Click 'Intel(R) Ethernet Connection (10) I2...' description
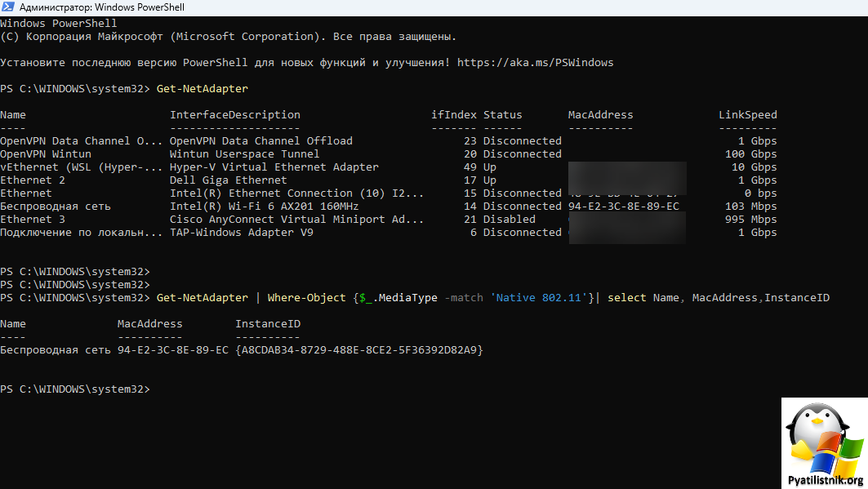The image size is (868, 489). point(296,193)
